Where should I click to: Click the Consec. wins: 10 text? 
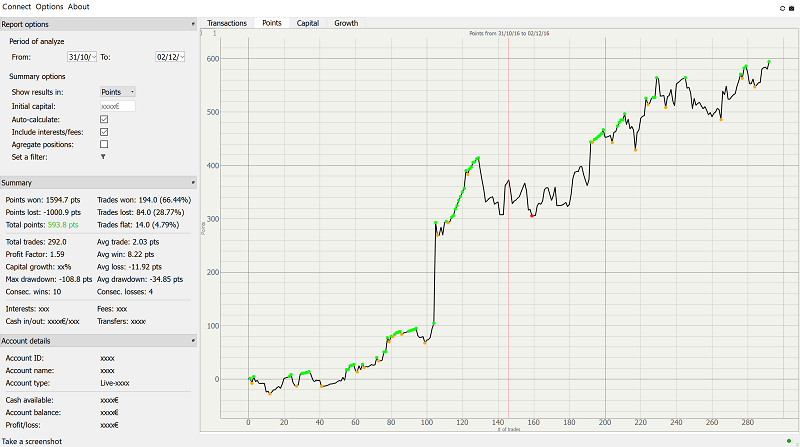point(33,292)
